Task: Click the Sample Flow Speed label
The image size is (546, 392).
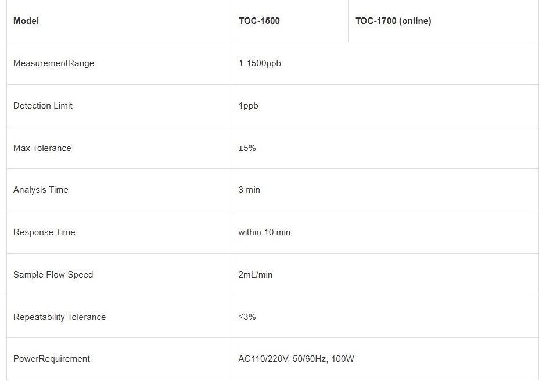Action: 53,275
